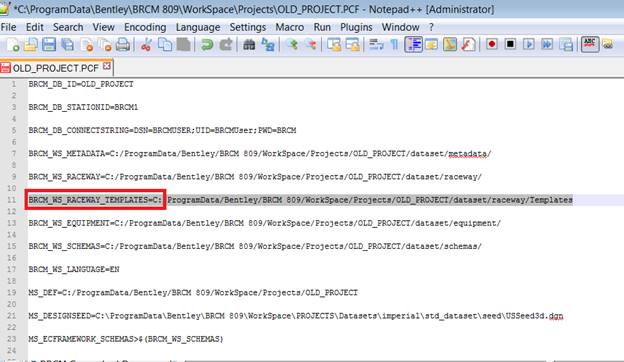Viewport: 624px width, 362px height.
Task: Play back the recorded macro
Action: (x=528, y=44)
